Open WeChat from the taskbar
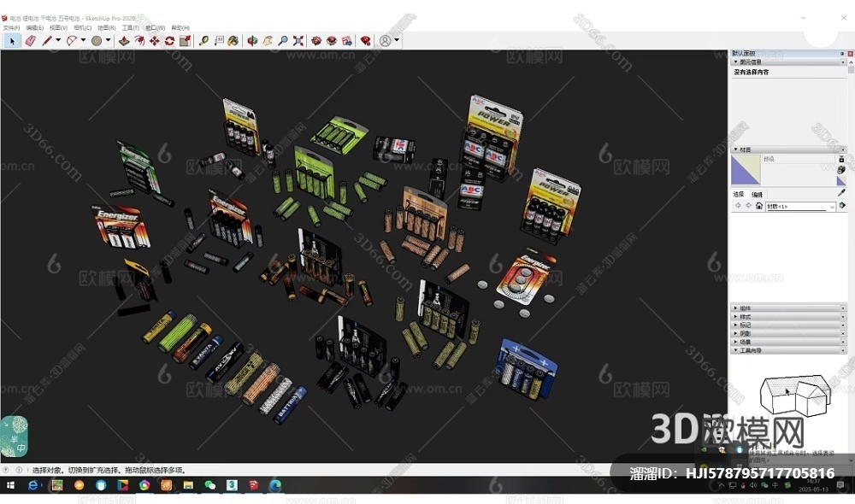 coord(210,485)
